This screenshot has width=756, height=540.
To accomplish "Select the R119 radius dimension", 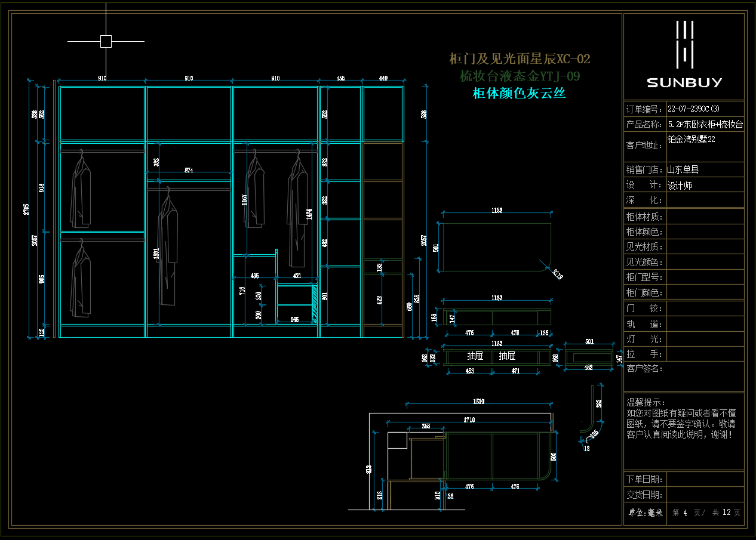I will click(557, 275).
